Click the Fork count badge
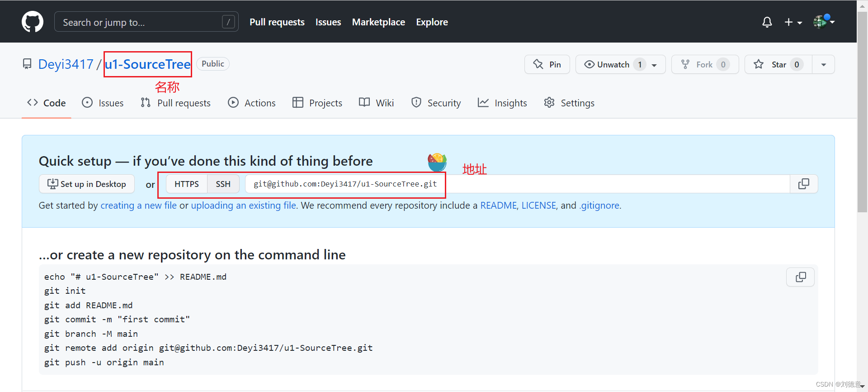 click(x=723, y=64)
